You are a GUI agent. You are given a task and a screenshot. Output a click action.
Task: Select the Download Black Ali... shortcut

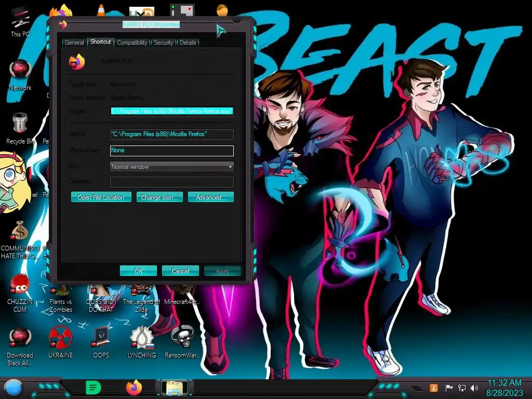pos(20,346)
